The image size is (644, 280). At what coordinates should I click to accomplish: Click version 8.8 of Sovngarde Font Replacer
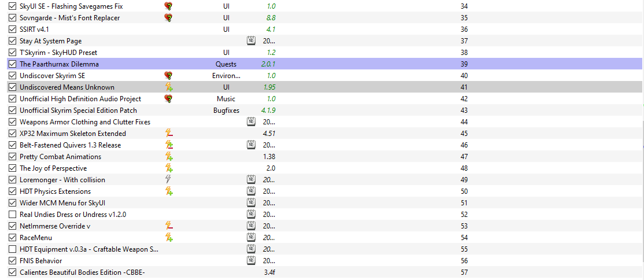click(271, 18)
